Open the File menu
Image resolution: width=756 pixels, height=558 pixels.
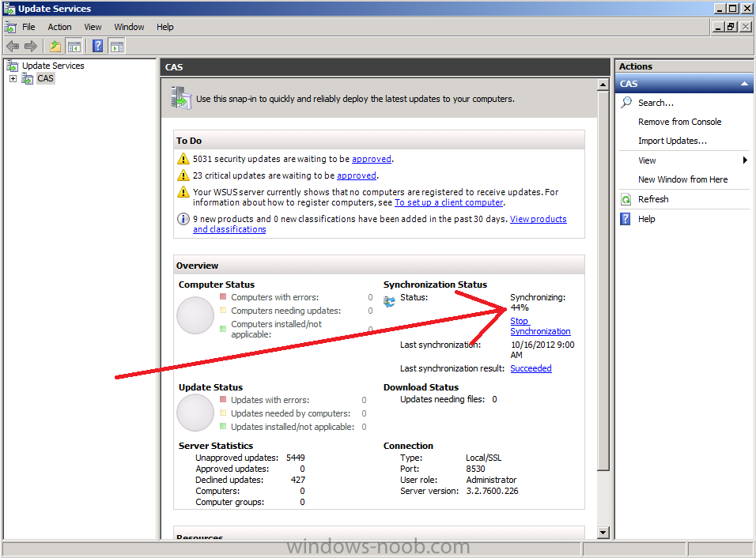coord(28,27)
